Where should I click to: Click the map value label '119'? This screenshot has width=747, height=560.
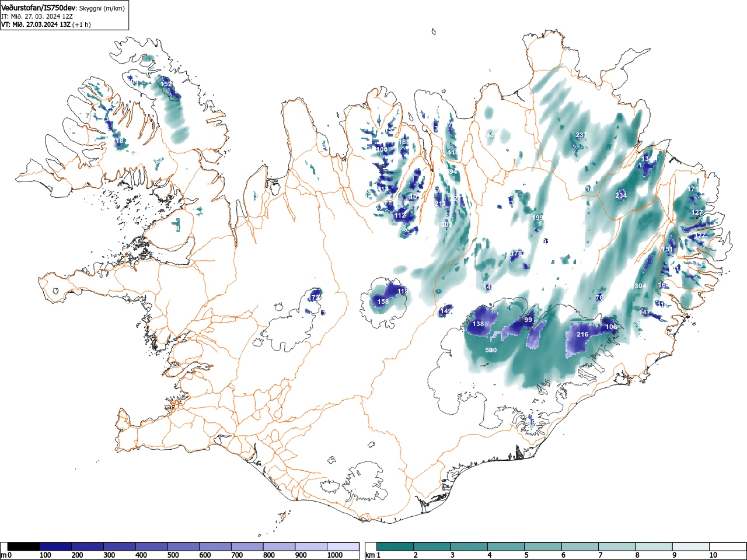(403, 291)
